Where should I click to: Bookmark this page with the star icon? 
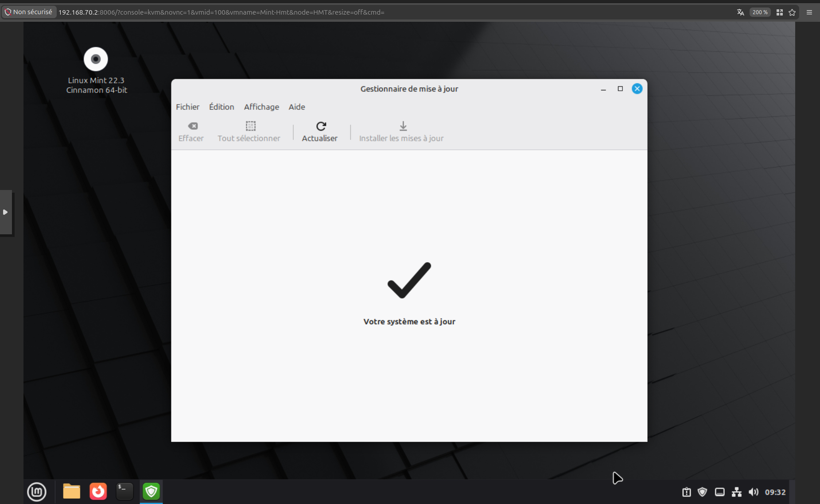pyautogui.click(x=792, y=12)
